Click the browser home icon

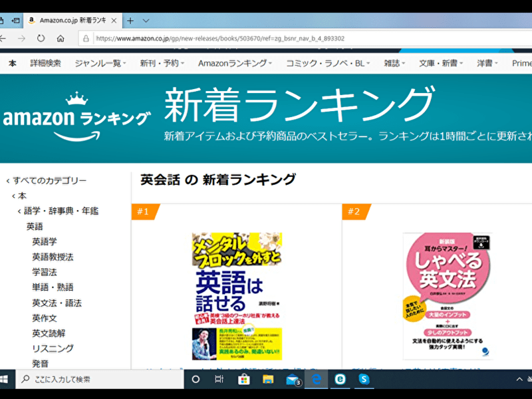[x=61, y=39]
